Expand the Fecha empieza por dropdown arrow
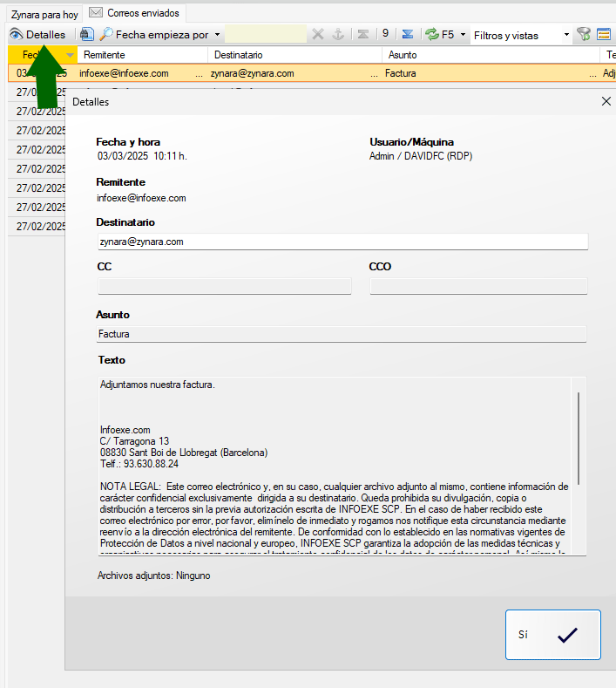The width and height of the screenshot is (616, 688). tap(216, 36)
